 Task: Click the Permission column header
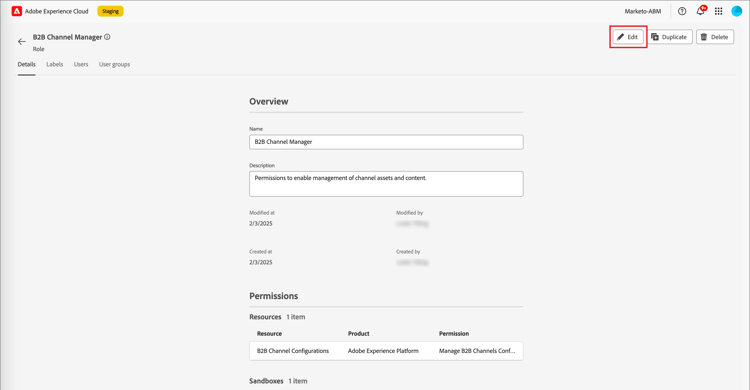[x=454, y=334]
